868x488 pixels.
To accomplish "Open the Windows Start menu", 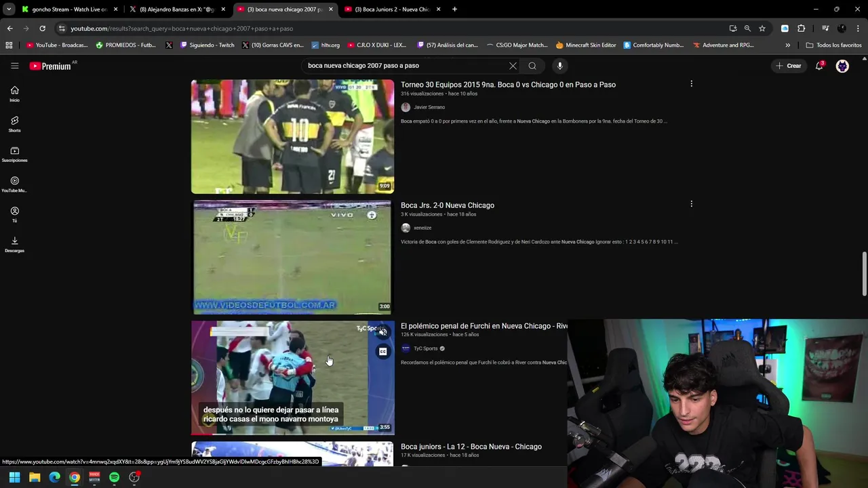I will (14, 477).
